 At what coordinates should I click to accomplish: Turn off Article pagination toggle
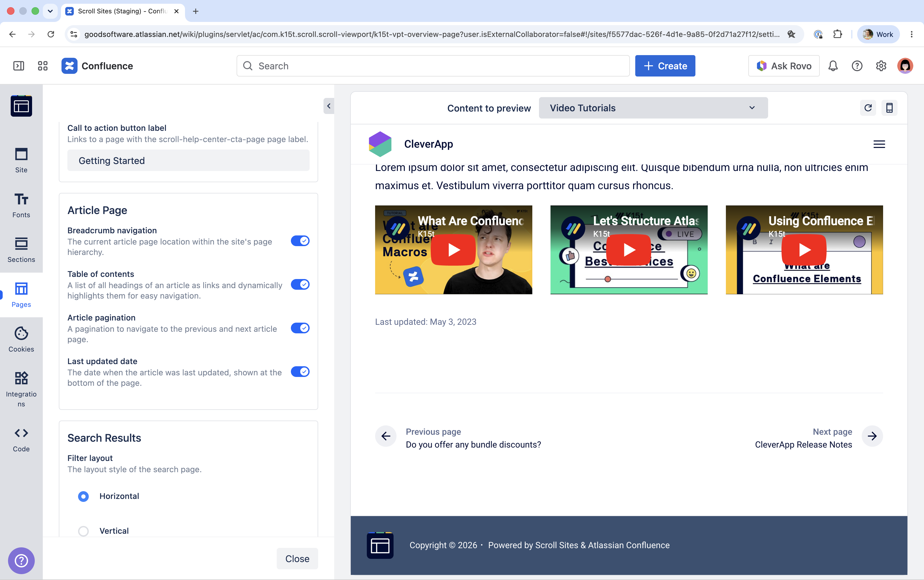pos(300,328)
